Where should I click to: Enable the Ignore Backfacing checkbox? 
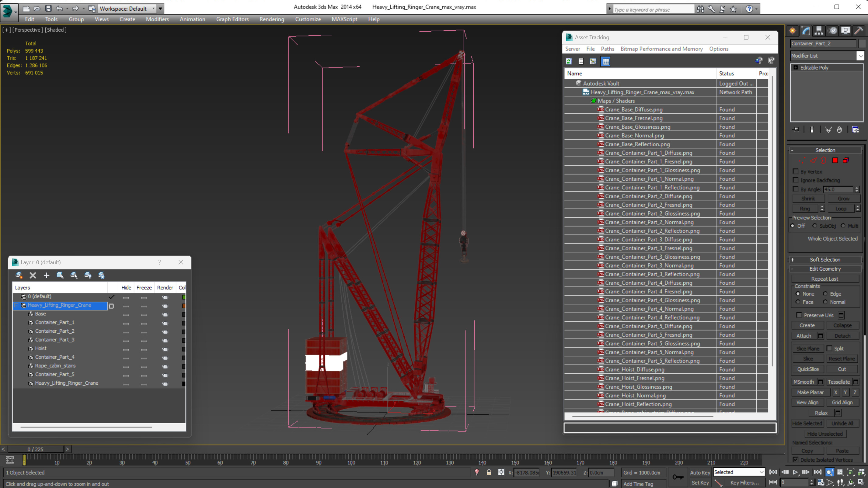[x=796, y=180]
